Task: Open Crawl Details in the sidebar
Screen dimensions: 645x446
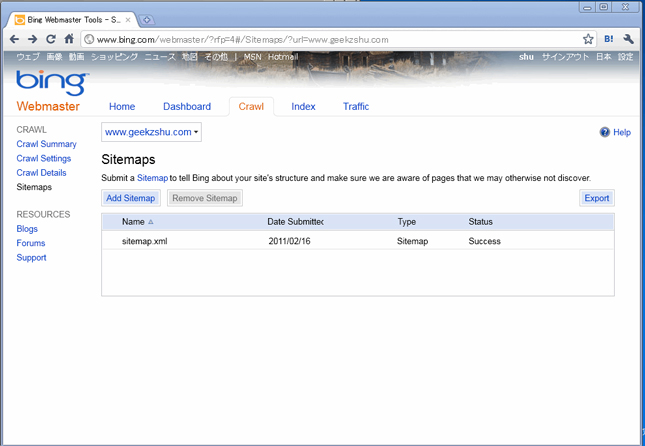Action: (x=41, y=173)
